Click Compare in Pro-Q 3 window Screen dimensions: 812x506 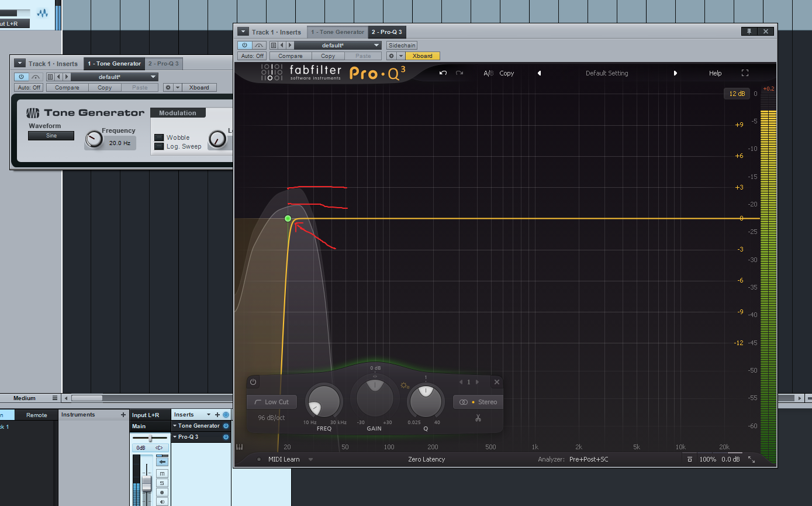tap(291, 56)
